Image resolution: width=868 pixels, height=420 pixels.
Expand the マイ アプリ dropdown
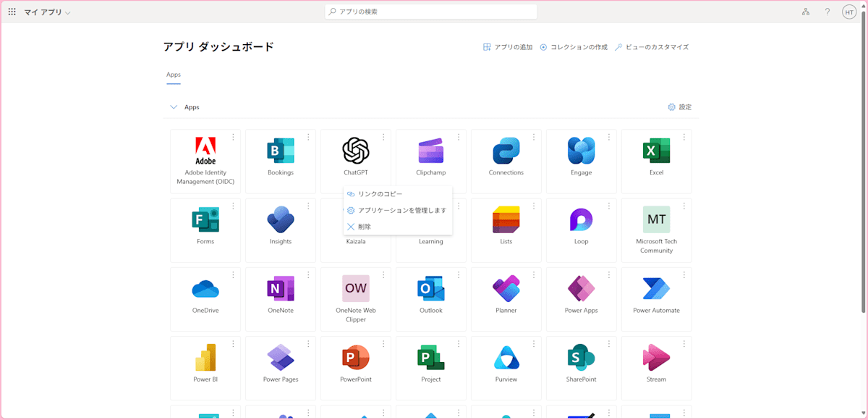[47, 12]
